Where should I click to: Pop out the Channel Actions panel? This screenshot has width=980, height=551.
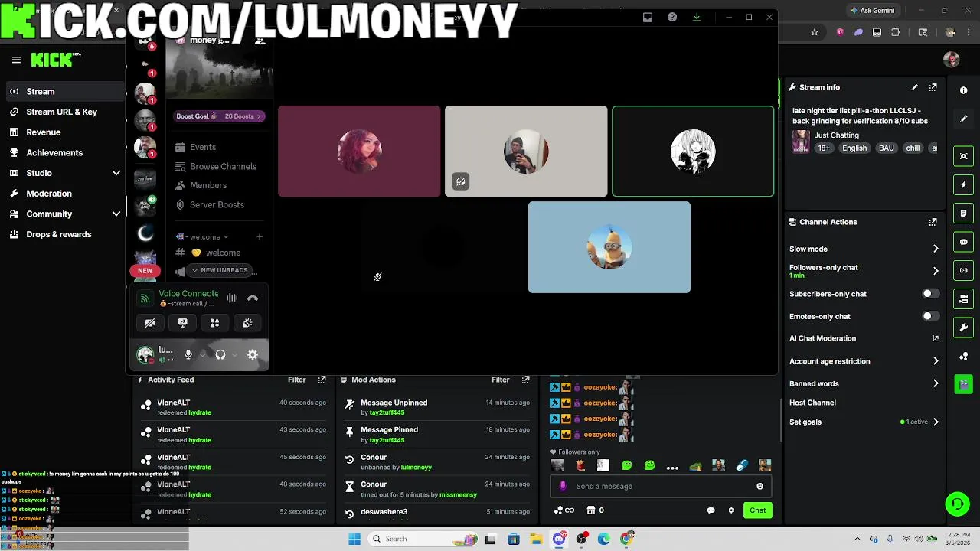[933, 222]
